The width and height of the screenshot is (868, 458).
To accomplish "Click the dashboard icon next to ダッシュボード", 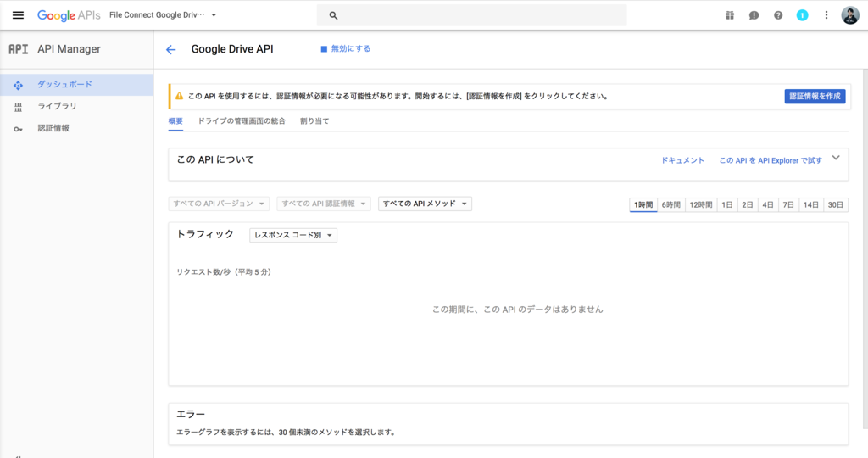I will pos(19,86).
